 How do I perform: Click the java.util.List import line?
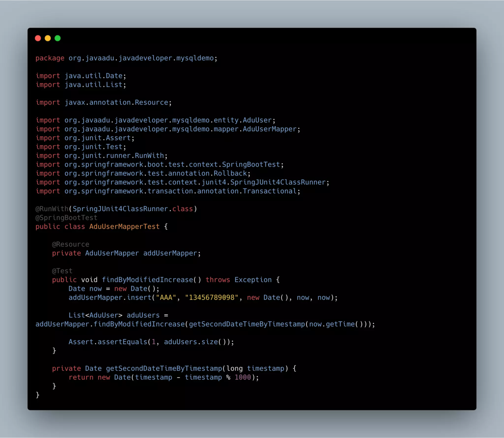pyautogui.click(x=81, y=85)
